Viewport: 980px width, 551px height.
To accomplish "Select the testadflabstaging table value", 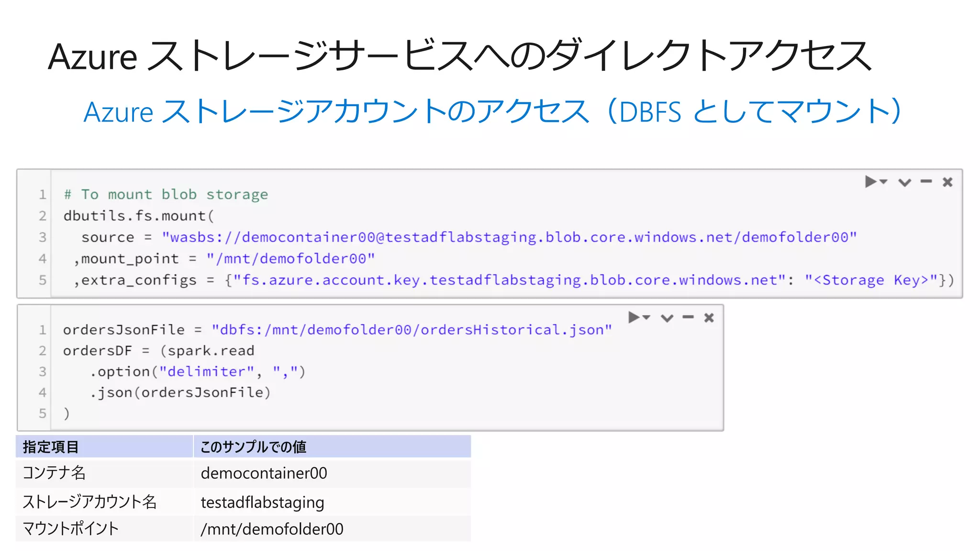I will [262, 502].
